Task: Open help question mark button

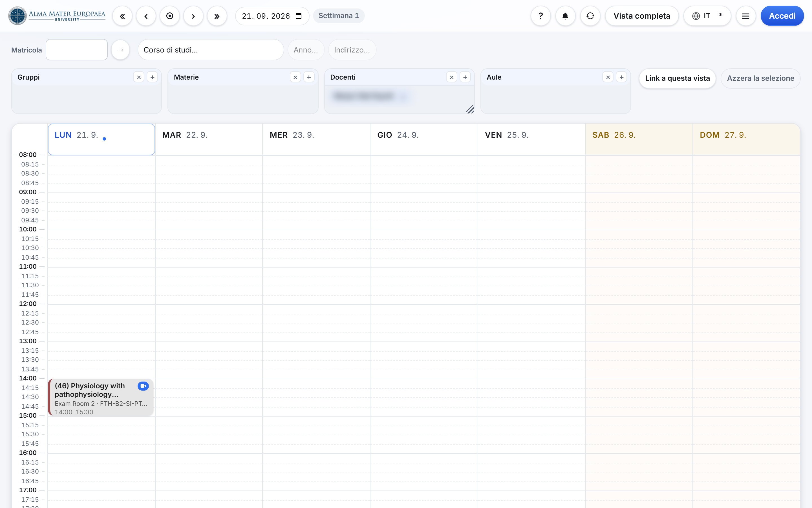Action: [540, 16]
